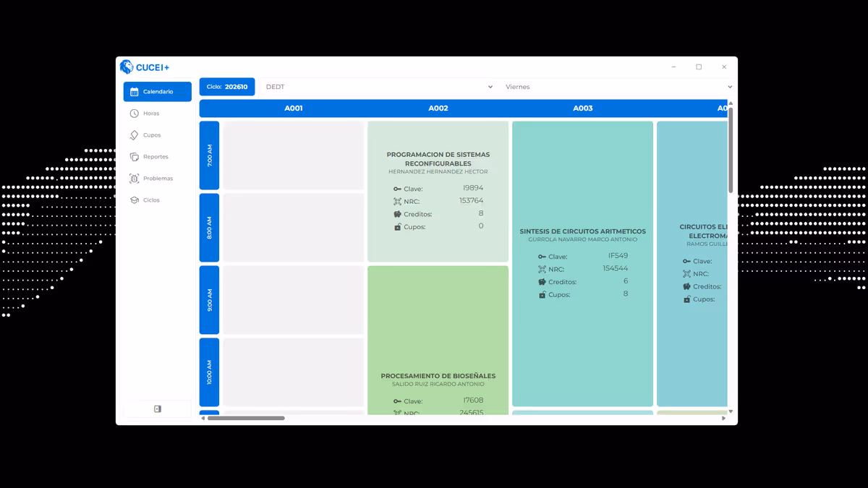Click professor Salido Ruiz Ricardo Antonio name
868x488 pixels.
point(438,384)
